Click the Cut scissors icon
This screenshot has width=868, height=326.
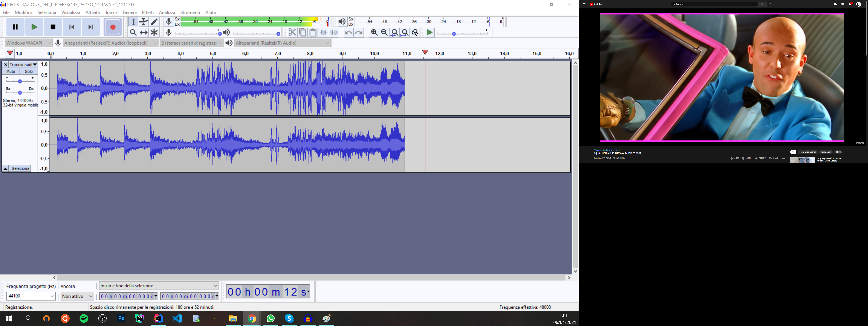point(292,32)
